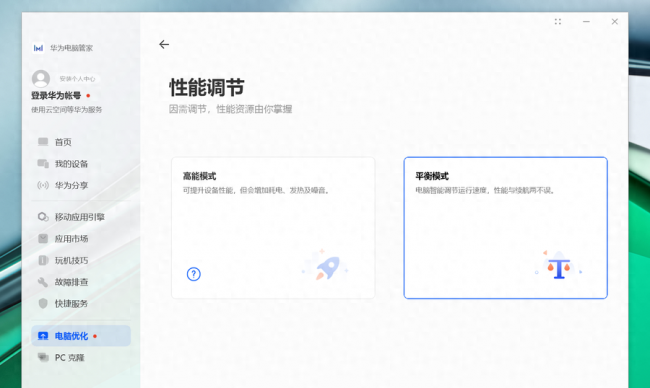Click the question mark help icon
Screen dimensions: 650x388
(x=194, y=274)
